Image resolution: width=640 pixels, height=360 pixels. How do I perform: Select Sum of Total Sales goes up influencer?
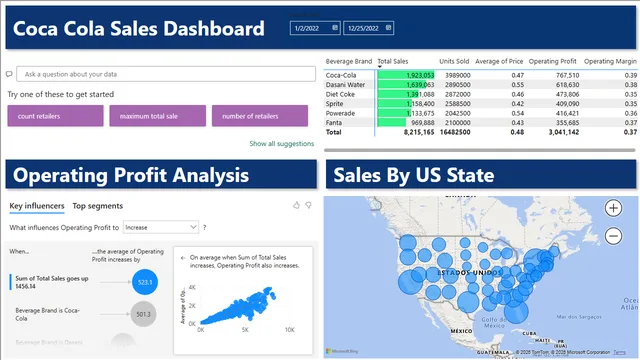point(52,282)
